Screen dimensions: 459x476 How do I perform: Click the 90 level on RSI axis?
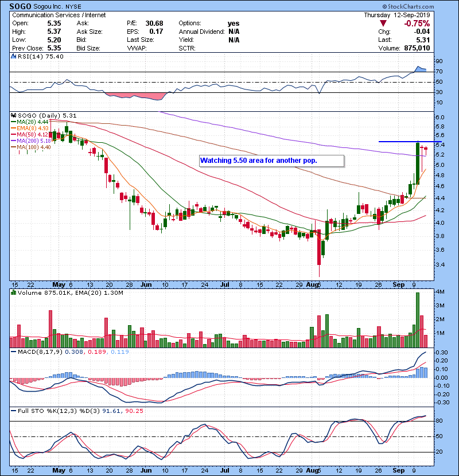pos(439,61)
